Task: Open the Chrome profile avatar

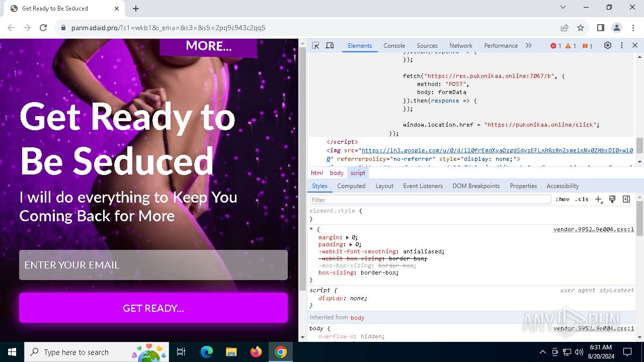Action: (x=617, y=28)
